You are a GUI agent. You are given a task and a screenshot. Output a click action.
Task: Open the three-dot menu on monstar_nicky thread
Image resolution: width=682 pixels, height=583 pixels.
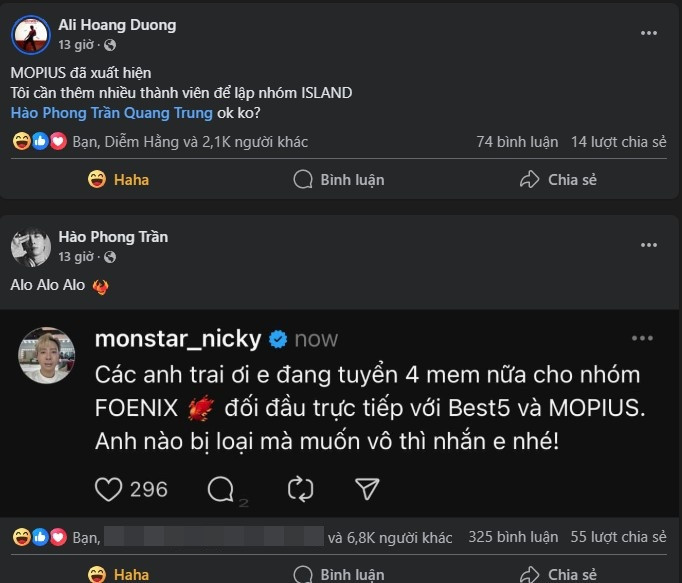coord(641,339)
